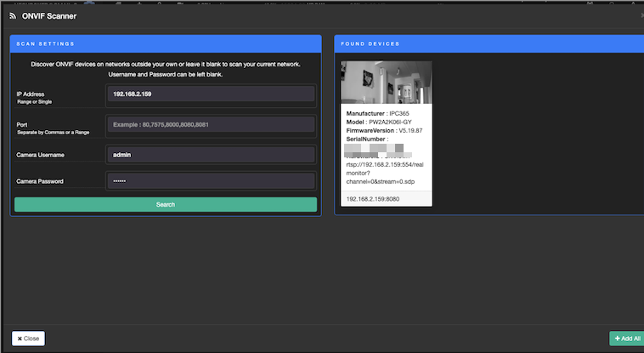Viewport: 644px width, 353px height.
Task: Click the Scan Settings panel header
Action: click(165, 43)
